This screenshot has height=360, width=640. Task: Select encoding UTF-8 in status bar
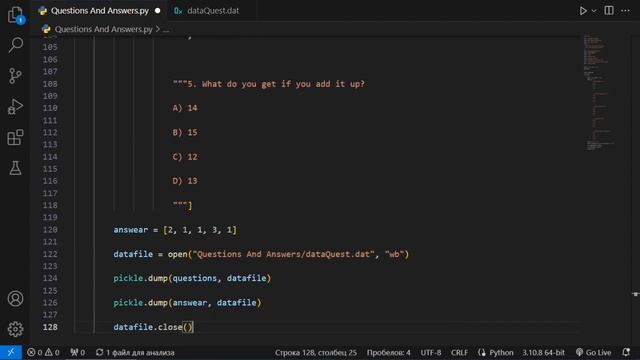click(431, 352)
